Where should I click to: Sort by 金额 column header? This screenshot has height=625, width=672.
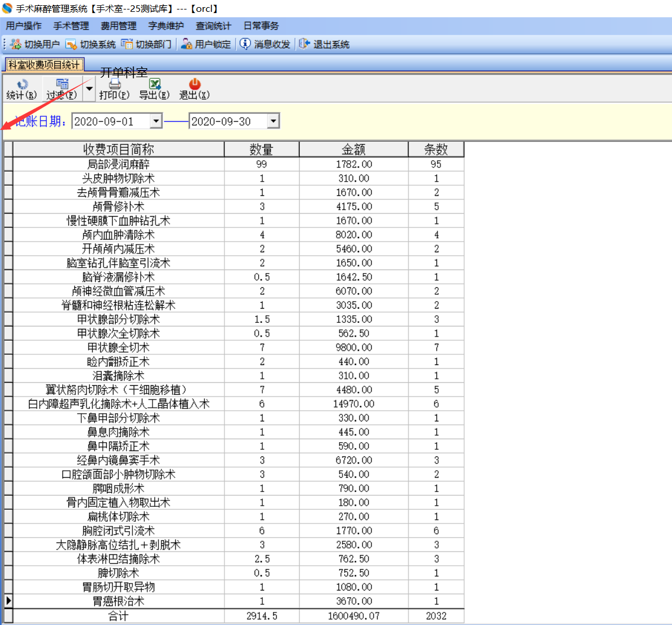[354, 149]
